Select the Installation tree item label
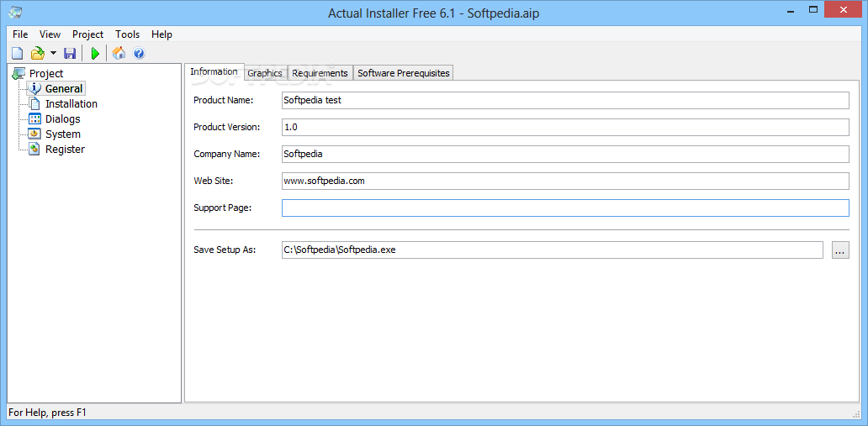The image size is (868, 426). (71, 103)
